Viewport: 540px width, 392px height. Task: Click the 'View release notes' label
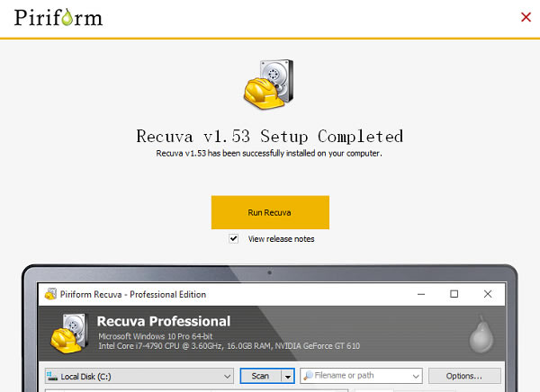282,239
